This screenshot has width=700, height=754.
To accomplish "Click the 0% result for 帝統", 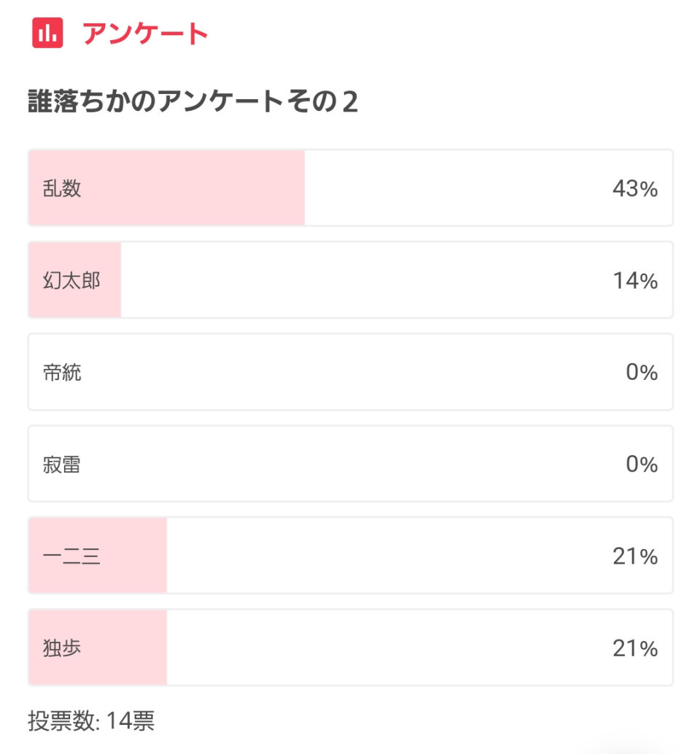I will point(642,372).
